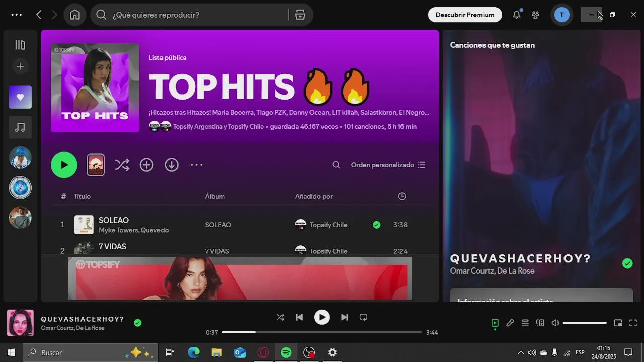
Task: Open Orden personalizado sort dropdown
Action: (388, 165)
